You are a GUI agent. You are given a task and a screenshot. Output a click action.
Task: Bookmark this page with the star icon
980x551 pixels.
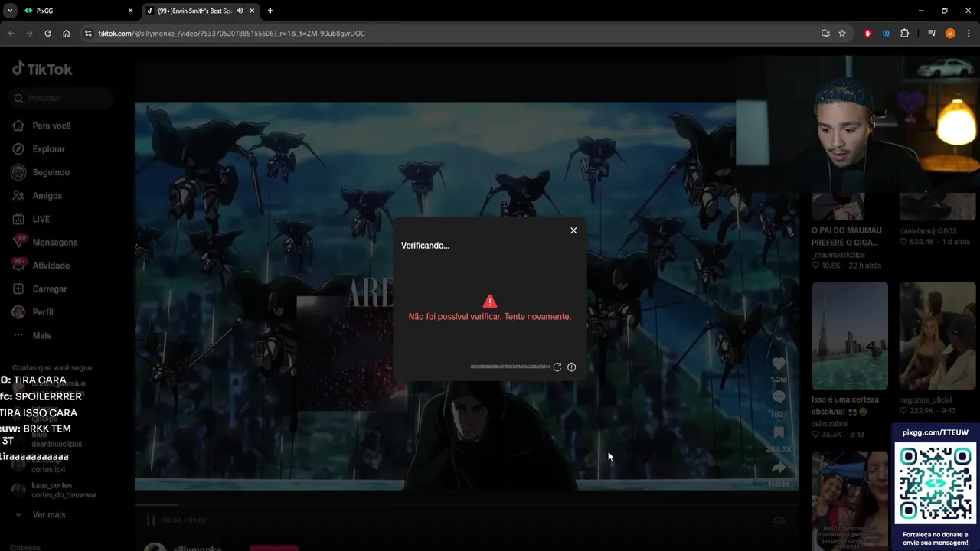(842, 34)
